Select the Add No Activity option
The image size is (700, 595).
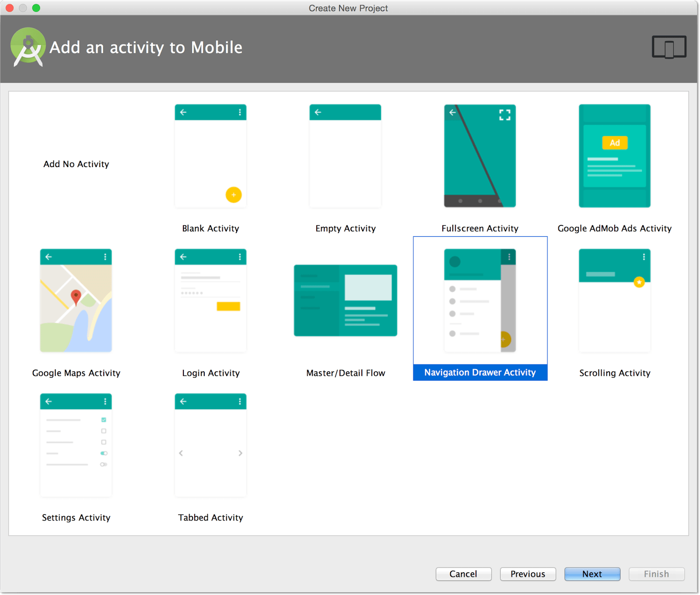point(76,164)
